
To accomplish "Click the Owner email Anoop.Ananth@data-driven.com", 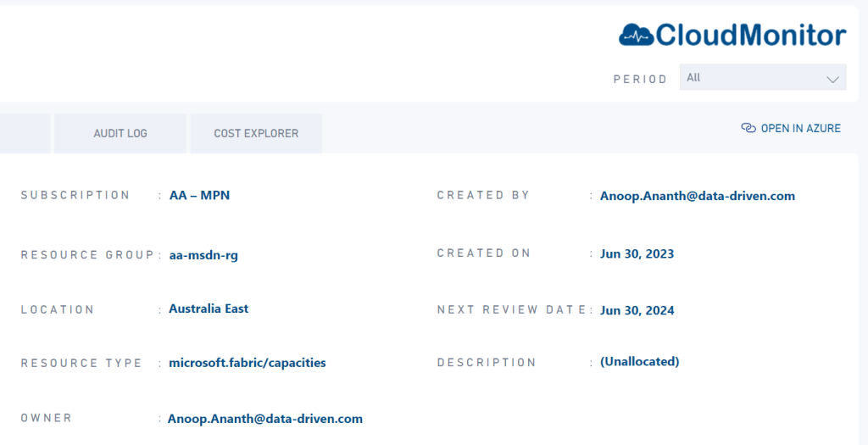I will (x=265, y=419).
